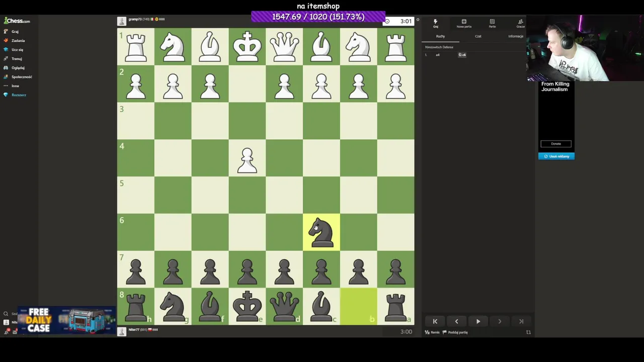Switch to the Informacje tab
The image size is (644, 362).
coord(515,36)
